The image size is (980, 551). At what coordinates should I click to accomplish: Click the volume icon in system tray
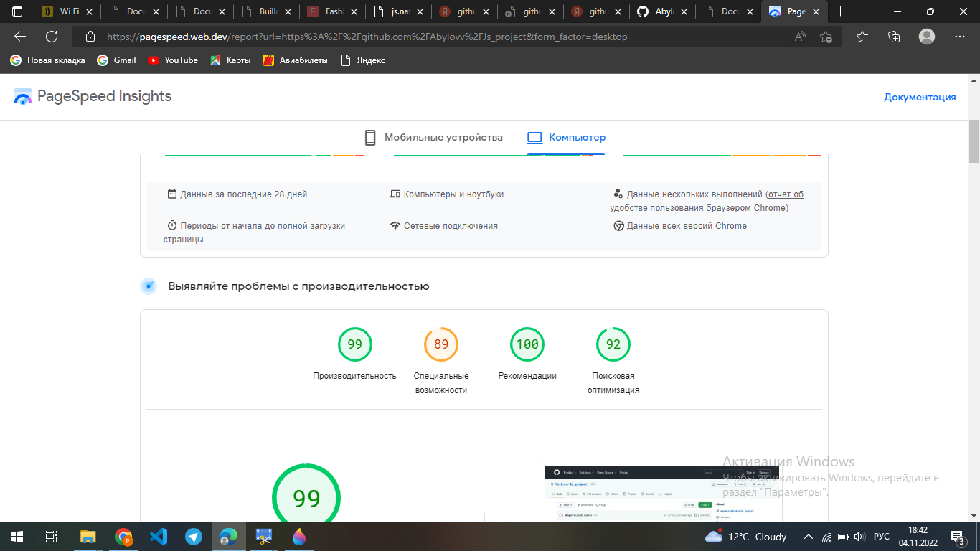click(858, 536)
